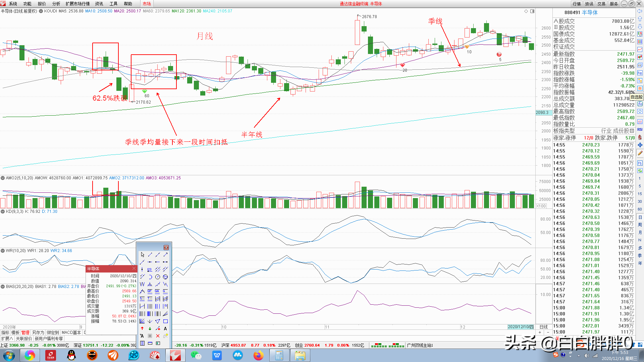Open the 板块类型 row detail icon
The width and height of the screenshot is (644, 362).
(x=632, y=131)
